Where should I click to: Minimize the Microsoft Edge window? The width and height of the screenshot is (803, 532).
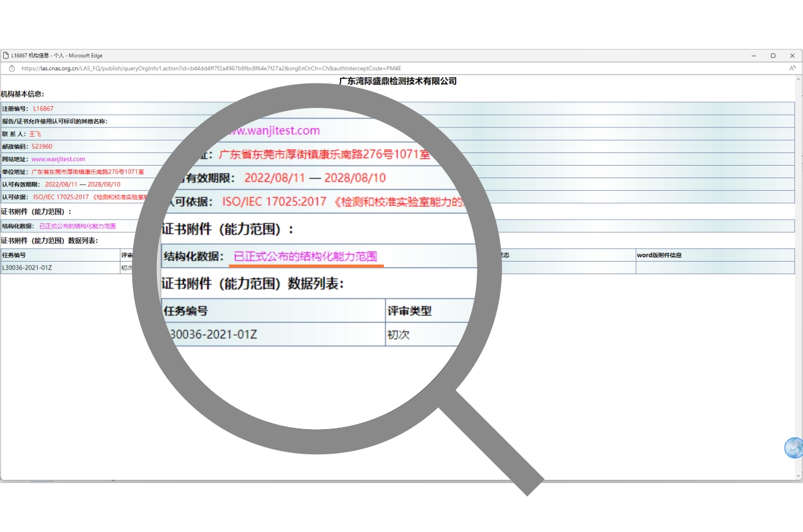(753, 56)
